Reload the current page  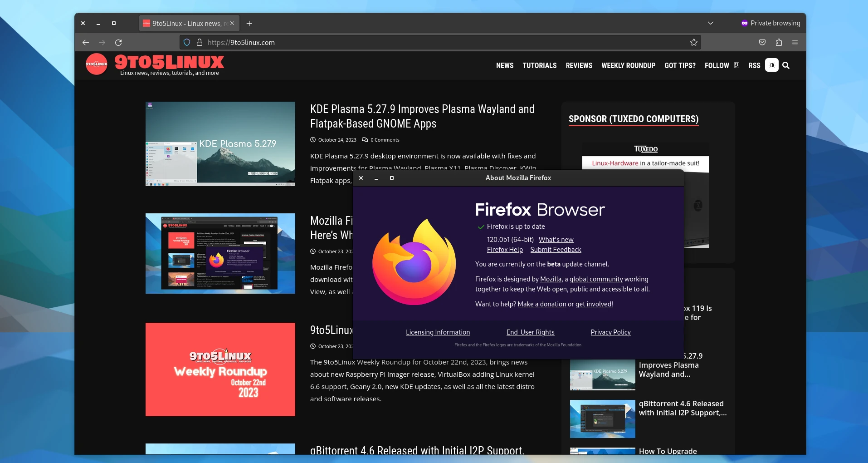pos(118,42)
